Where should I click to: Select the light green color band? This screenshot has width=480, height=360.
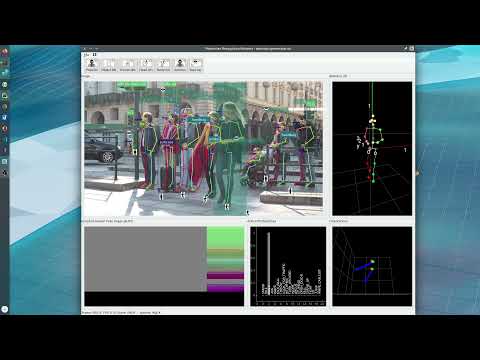pos(225,237)
